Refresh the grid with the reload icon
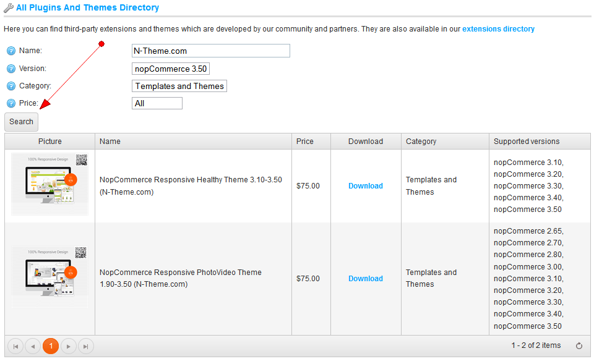Screen dimensions: 594x364 coord(579,346)
